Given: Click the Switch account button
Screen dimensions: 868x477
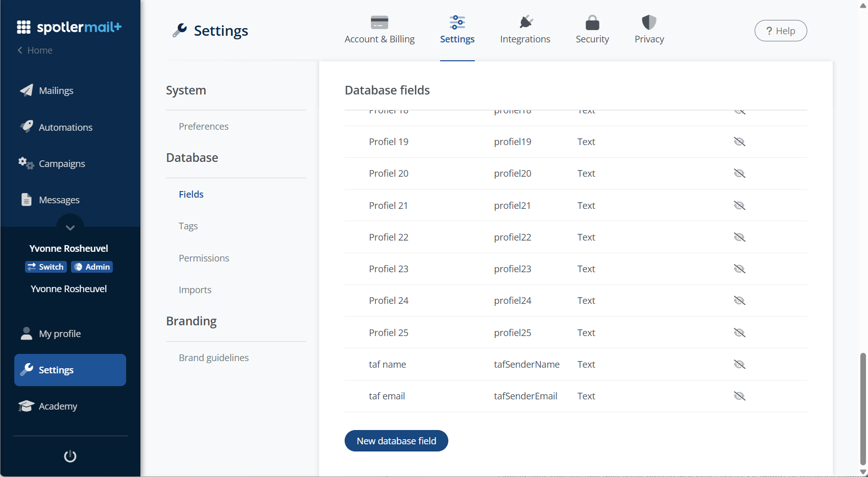Looking at the screenshot, I should [46, 267].
